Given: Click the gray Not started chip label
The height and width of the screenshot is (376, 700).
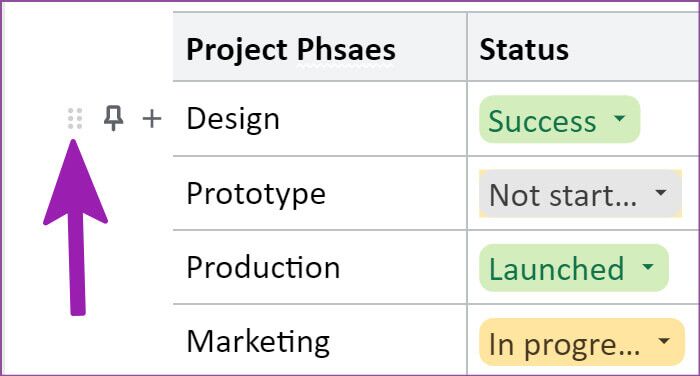Looking at the screenshot, I should (x=563, y=195).
